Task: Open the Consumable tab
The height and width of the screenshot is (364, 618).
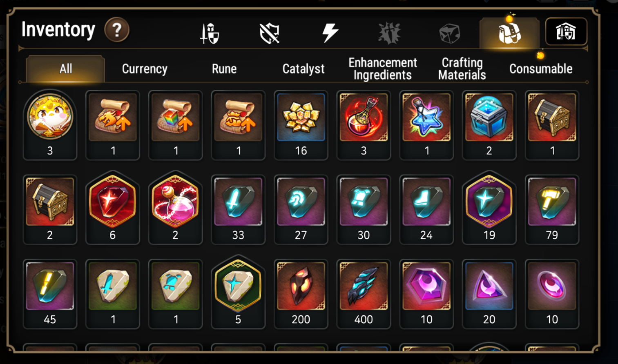Action: pyautogui.click(x=541, y=69)
